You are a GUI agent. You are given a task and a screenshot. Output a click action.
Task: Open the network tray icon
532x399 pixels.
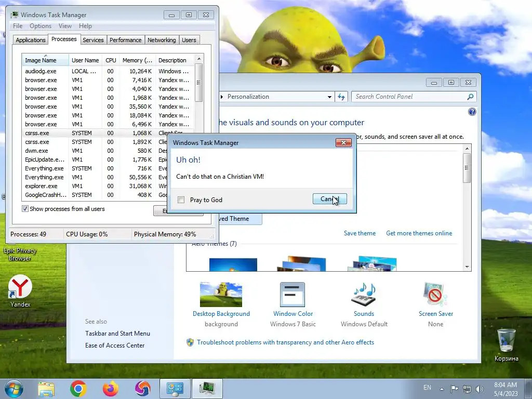(467, 389)
